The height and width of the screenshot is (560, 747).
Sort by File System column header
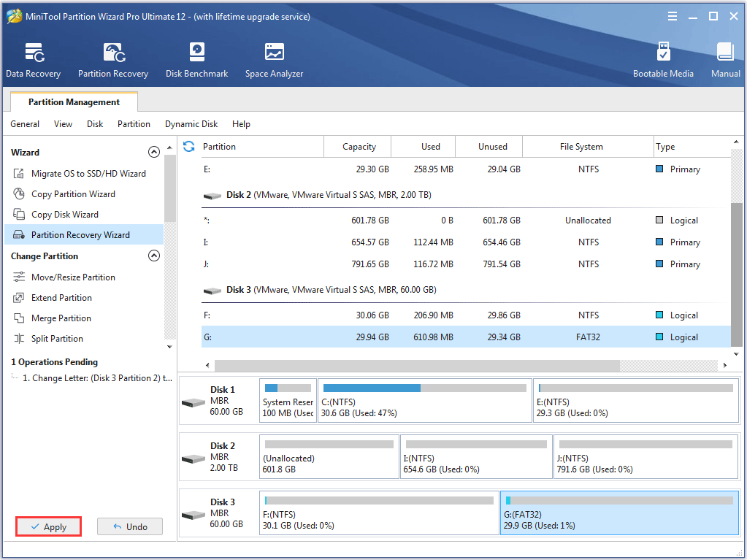[x=588, y=147]
